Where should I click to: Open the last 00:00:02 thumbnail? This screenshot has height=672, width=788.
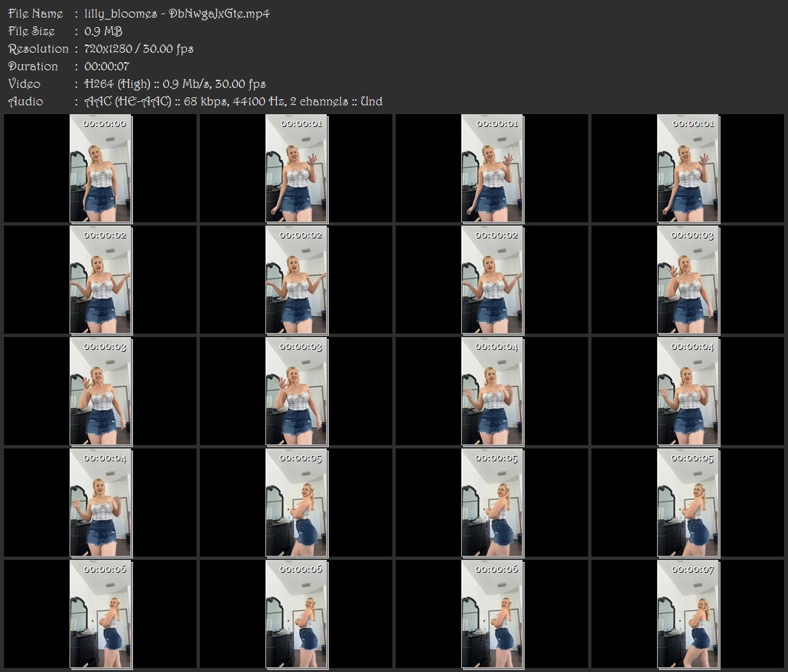pyautogui.click(x=492, y=280)
